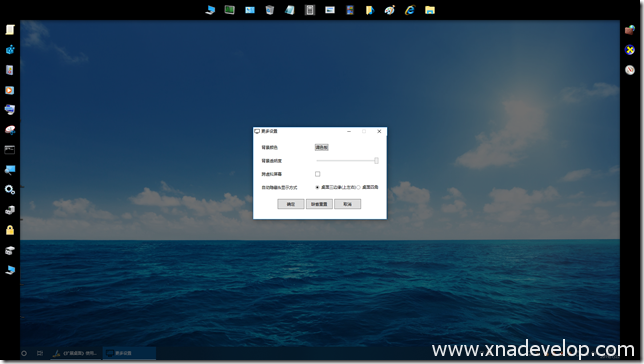Click the film strip icon in top dock
The width and height of the screenshot is (644, 364).
pyautogui.click(x=310, y=10)
